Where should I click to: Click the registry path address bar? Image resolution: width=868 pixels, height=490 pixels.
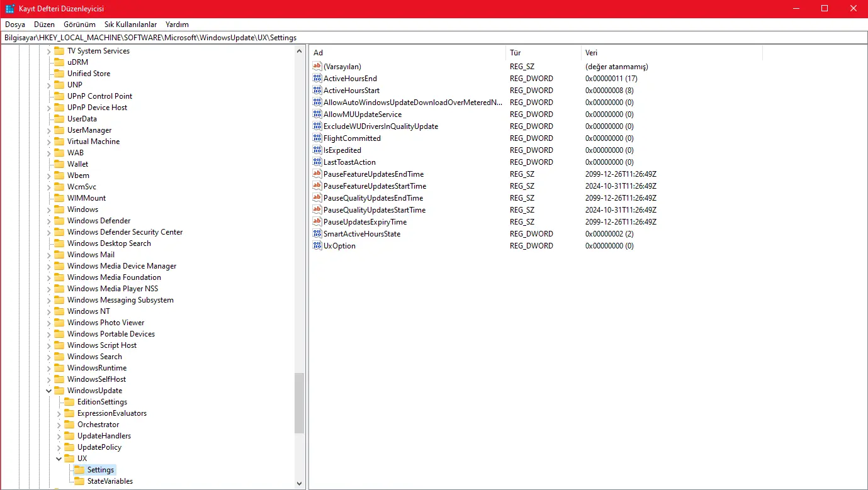click(x=434, y=38)
